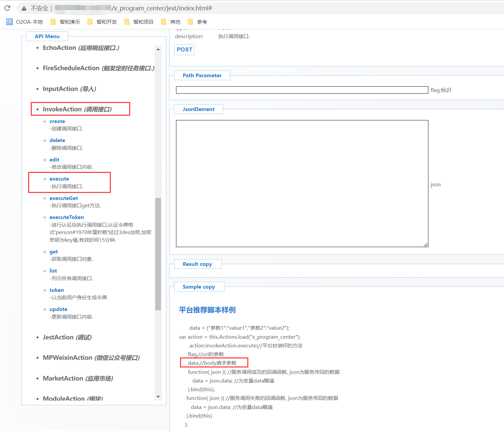Open the edit API link

(x=54, y=160)
